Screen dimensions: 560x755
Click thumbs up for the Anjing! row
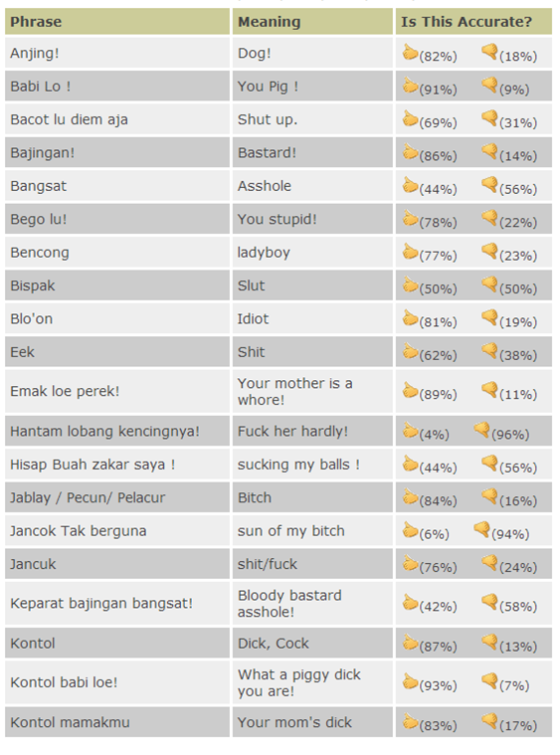pos(410,52)
